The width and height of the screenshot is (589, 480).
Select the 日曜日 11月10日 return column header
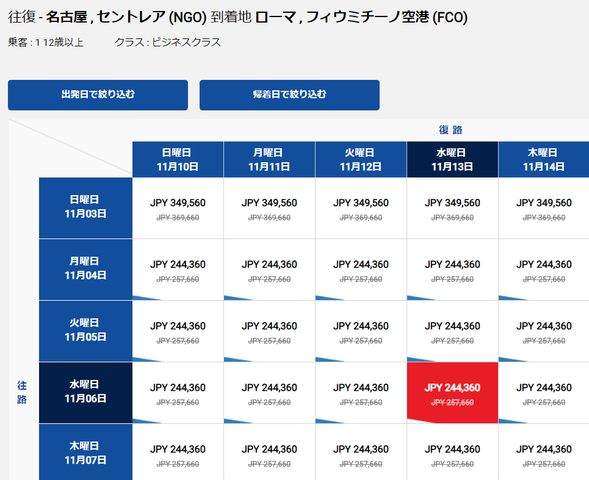pos(178,159)
